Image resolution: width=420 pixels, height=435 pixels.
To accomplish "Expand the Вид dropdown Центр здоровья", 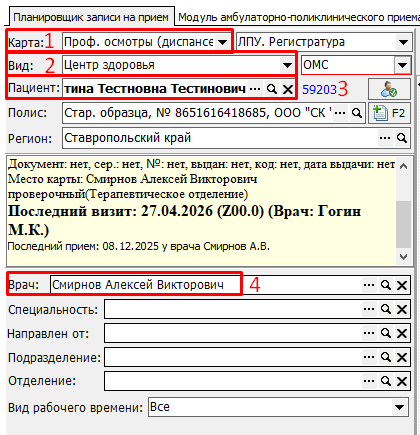I will coord(287,65).
